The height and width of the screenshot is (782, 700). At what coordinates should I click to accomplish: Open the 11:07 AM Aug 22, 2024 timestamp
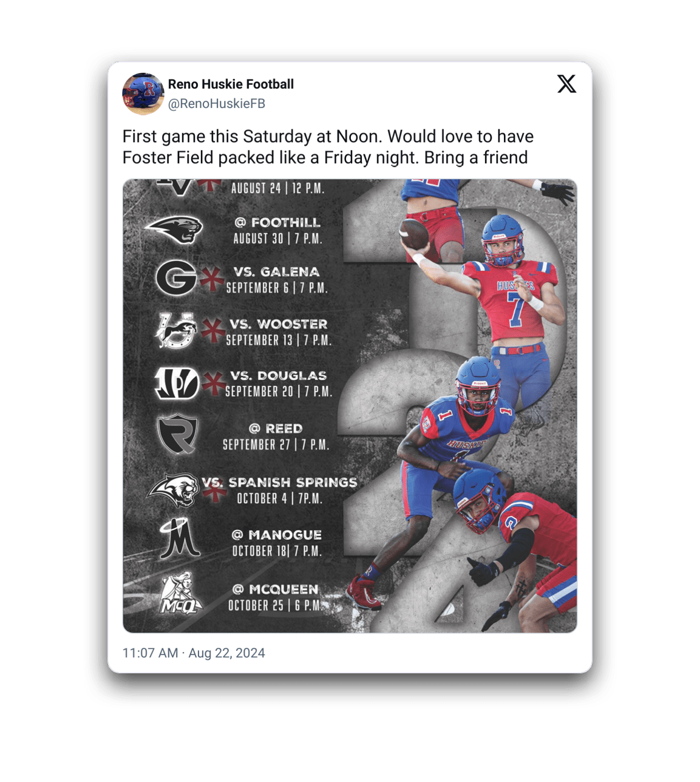click(x=194, y=653)
